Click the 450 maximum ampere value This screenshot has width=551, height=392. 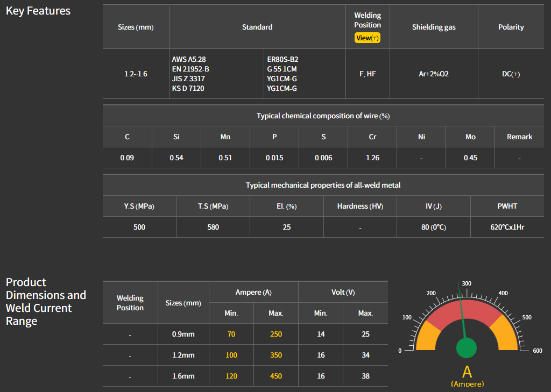click(275, 376)
